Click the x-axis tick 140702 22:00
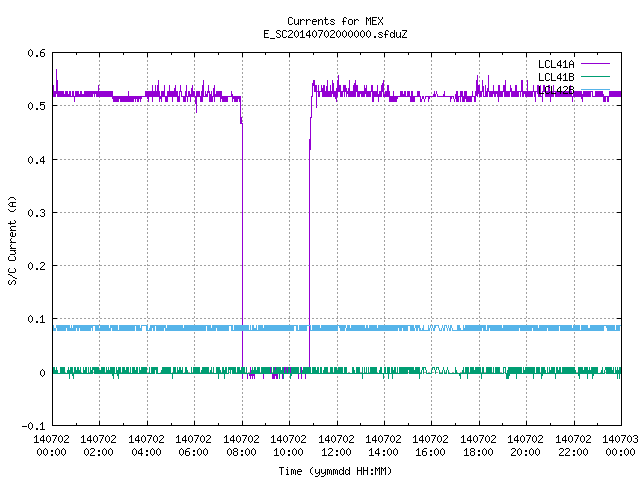Screen dimensions: 640x480 pos(573,446)
